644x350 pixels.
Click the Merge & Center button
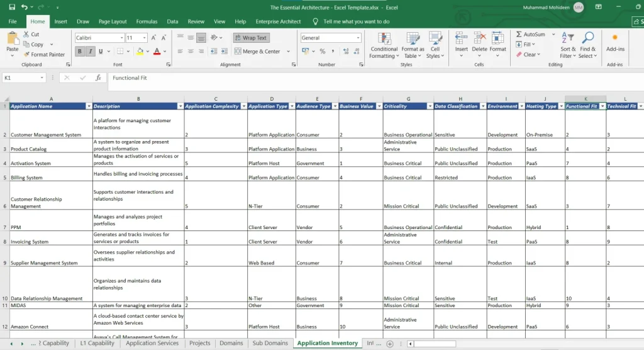pos(257,52)
